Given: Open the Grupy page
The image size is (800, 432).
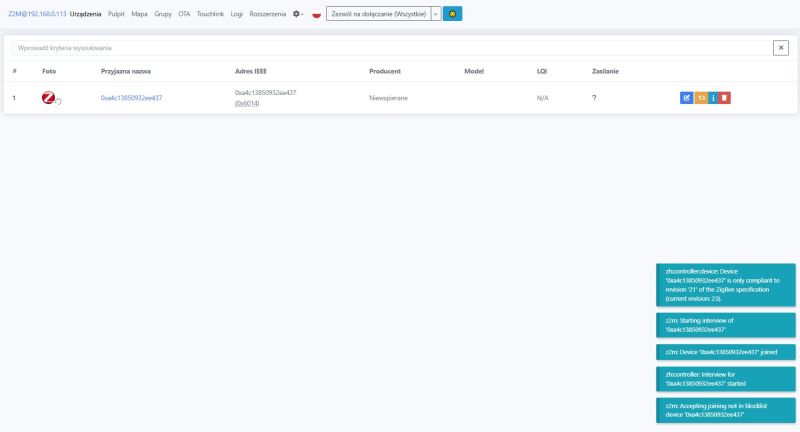Looking at the screenshot, I should tap(163, 14).
